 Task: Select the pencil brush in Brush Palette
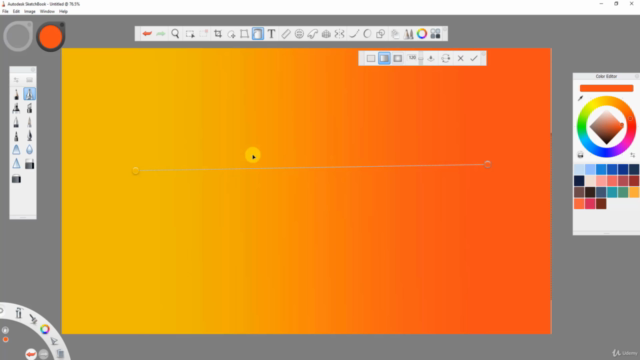16,95
